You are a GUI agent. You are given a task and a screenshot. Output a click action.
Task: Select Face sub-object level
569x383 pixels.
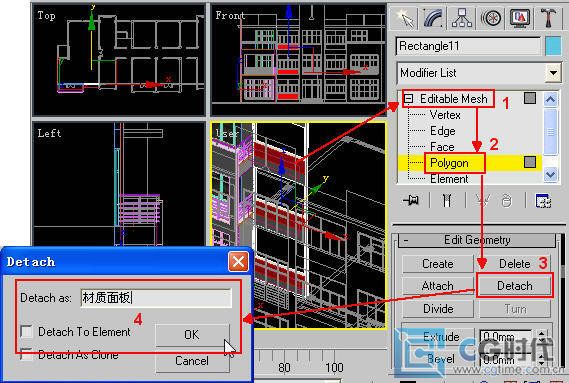coord(442,147)
